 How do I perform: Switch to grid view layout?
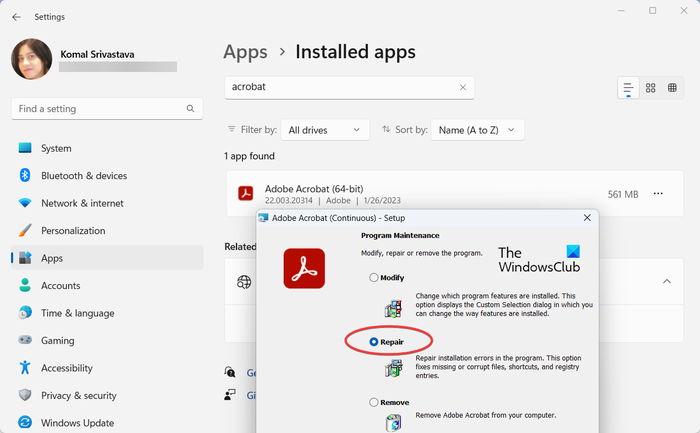tap(650, 88)
